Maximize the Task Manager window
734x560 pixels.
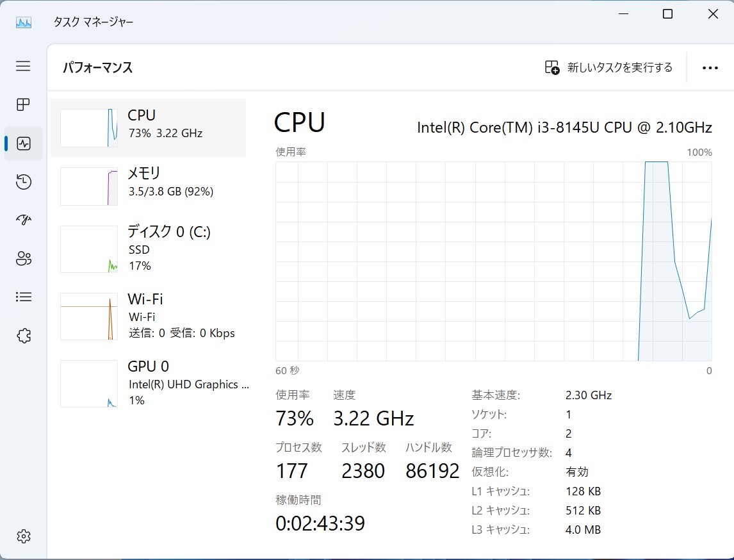tap(667, 14)
